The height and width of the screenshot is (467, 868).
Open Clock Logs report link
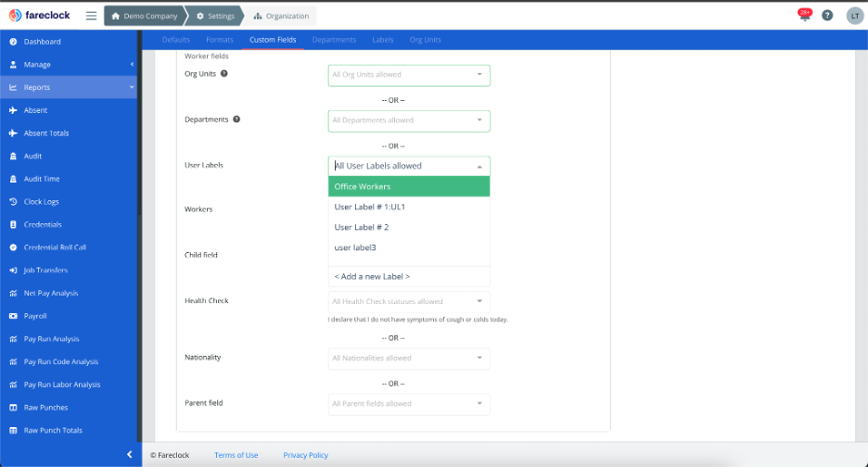point(41,202)
